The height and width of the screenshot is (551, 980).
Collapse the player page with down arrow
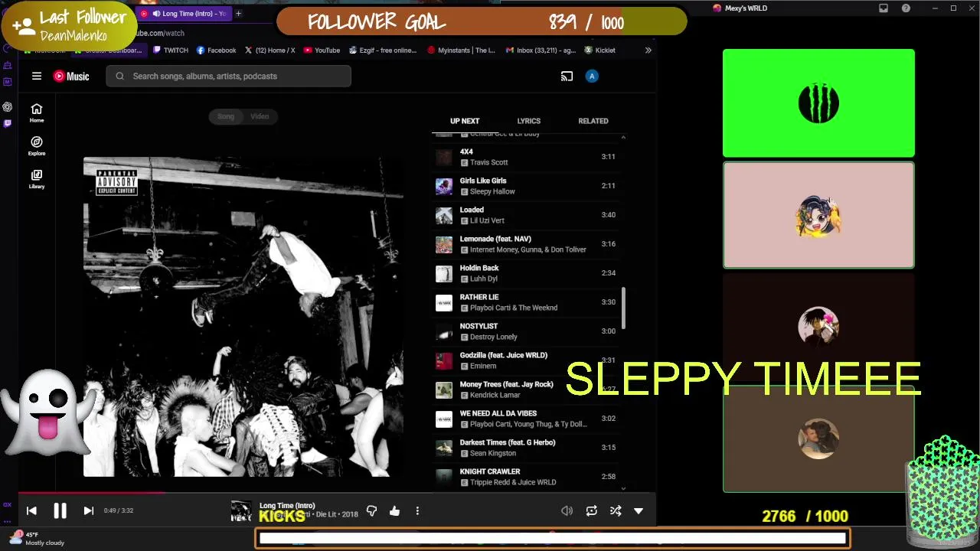[639, 510]
